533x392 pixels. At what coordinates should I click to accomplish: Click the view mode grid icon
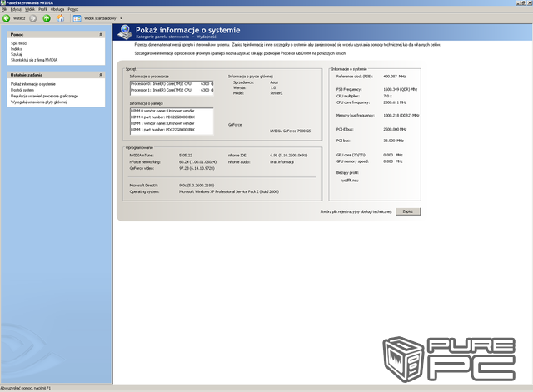coord(77,18)
